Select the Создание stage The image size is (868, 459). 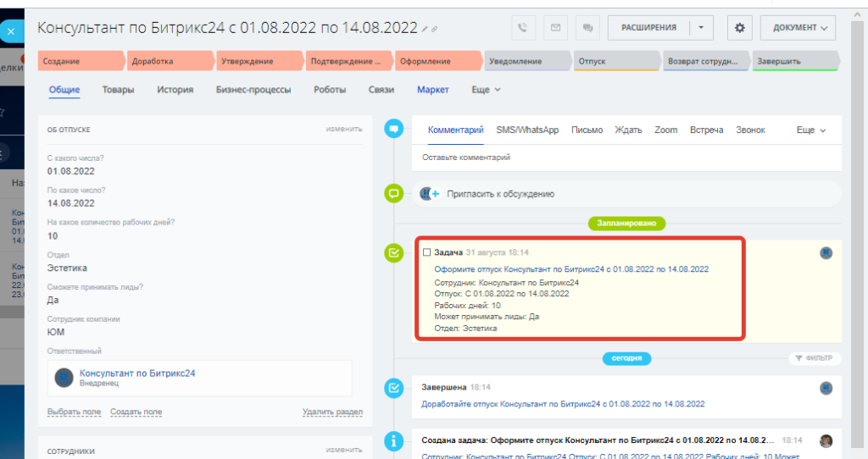coord(81,61)
